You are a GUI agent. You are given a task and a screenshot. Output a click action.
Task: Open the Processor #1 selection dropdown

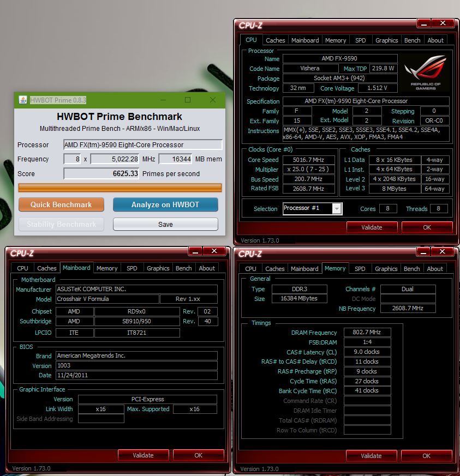pyautogui.click(x=337, y=208)
